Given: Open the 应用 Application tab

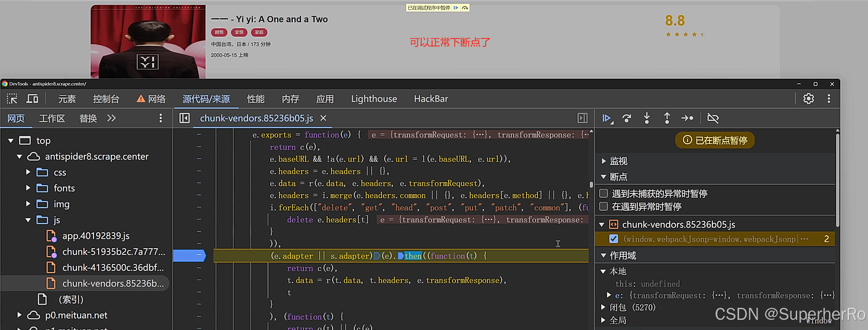Looking at the screenshot, I should (x=325, y=99).
